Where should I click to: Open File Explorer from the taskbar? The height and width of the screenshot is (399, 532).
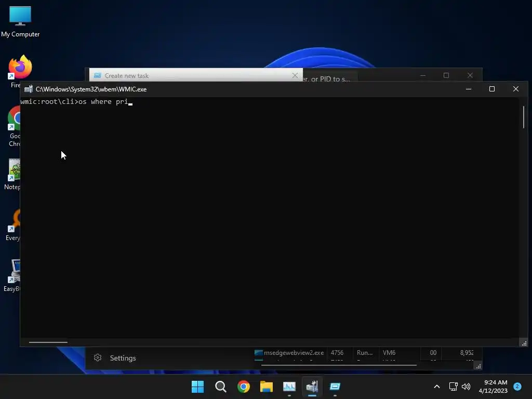pyautogui.click(x=267, y=387)
